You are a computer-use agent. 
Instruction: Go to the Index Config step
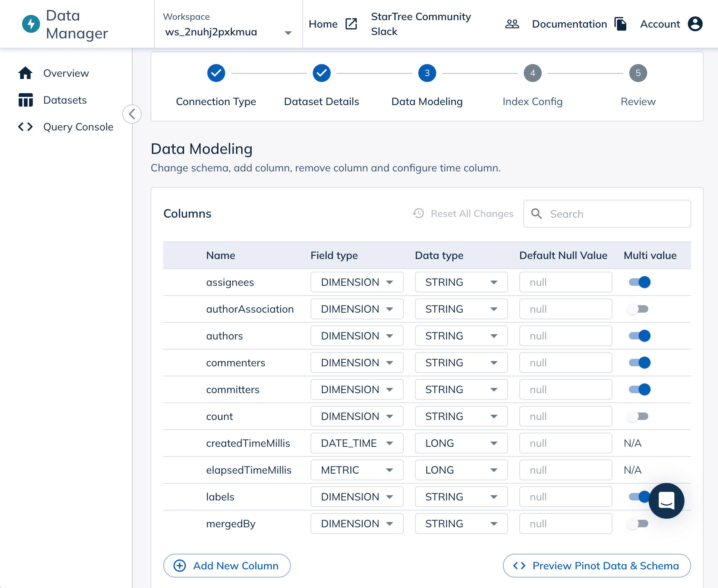click(x=532, y=73)
